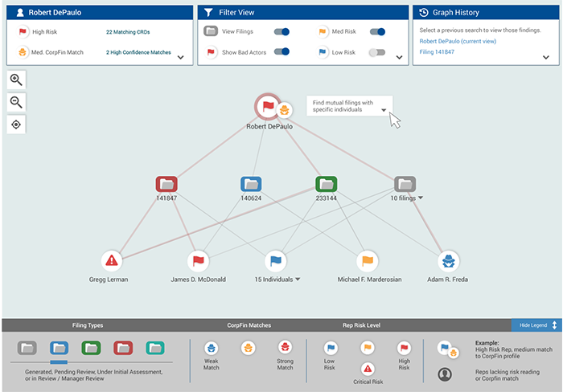
Task: Select the red filing folder 141847
Action: [166, 184]
